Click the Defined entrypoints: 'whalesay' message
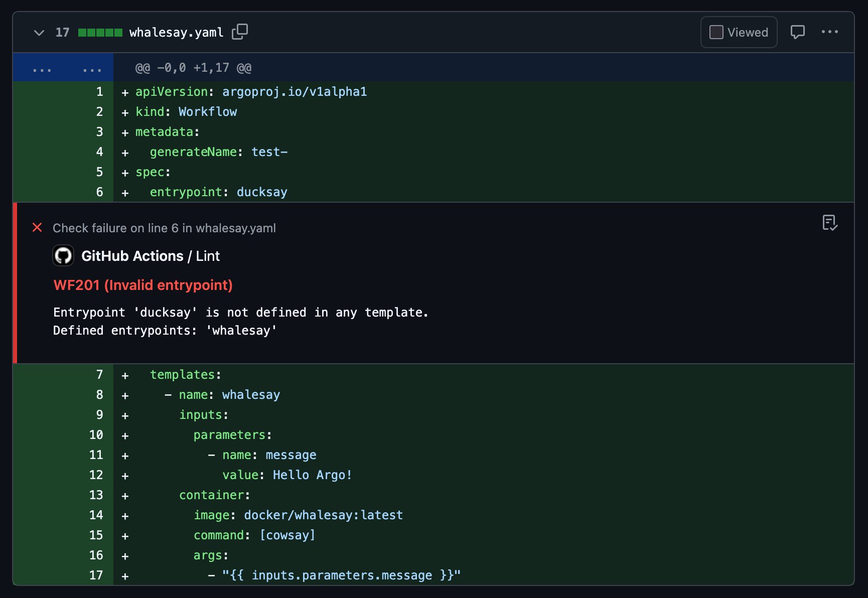 click(165, 331)
